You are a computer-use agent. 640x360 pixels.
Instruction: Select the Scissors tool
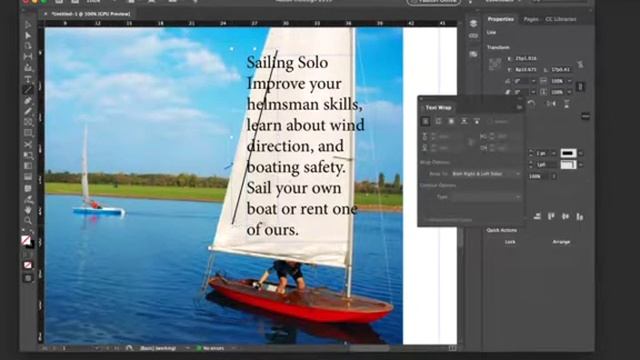28,144
